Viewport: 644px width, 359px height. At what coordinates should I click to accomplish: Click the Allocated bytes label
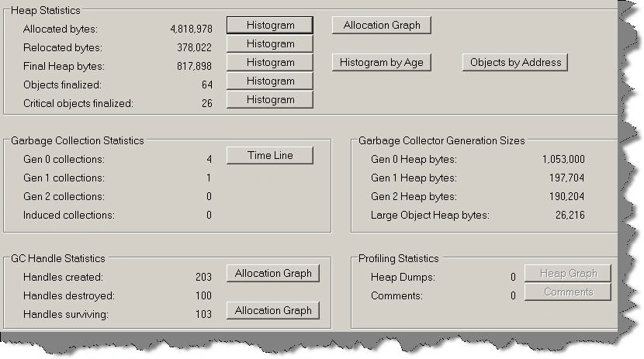61,29
